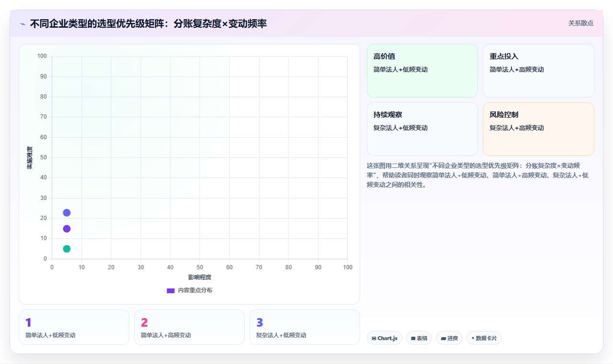Open card 3 复杂法人+低频变动

(305, 327)
